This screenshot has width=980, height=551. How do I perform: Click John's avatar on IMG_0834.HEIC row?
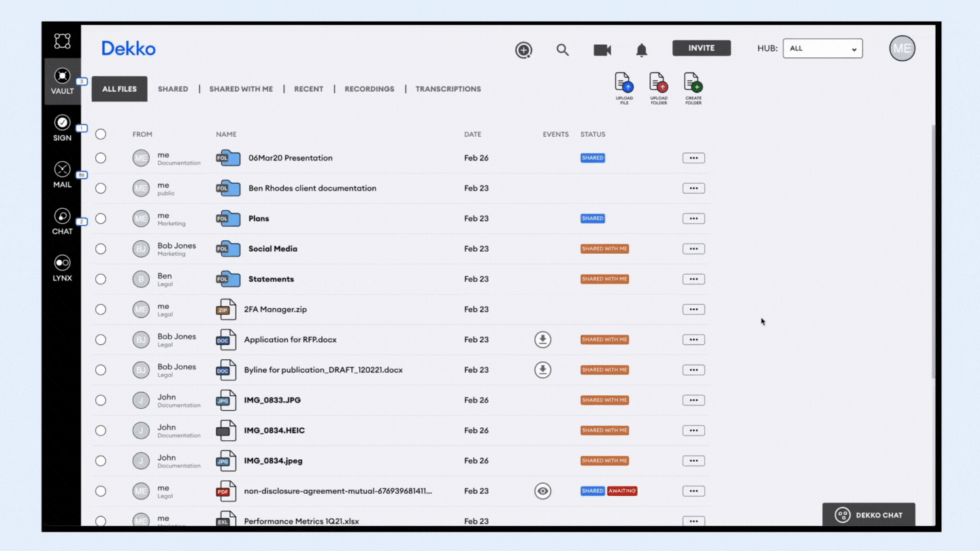pos(141,431)
